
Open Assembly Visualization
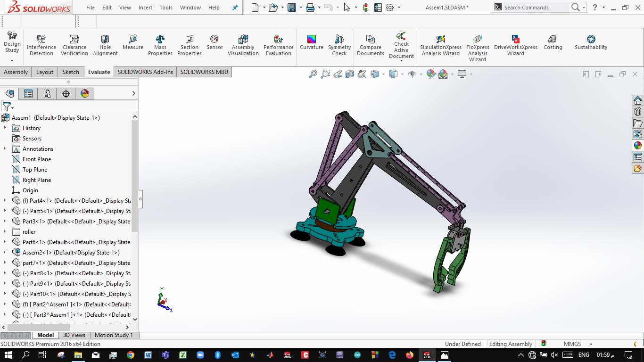pyautogui.click(x=243, y=45)
